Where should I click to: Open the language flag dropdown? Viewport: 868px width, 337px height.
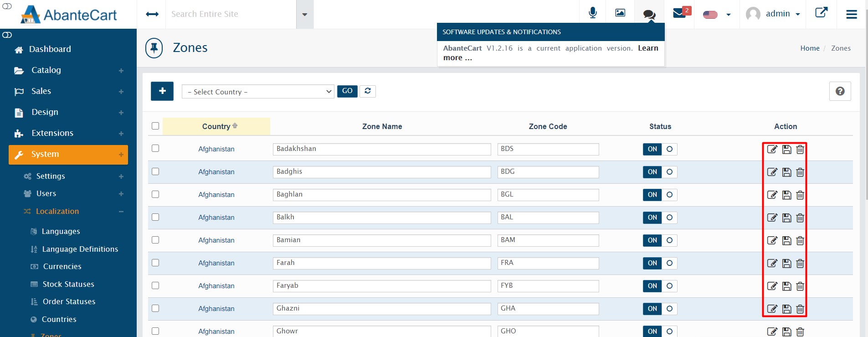717,15
